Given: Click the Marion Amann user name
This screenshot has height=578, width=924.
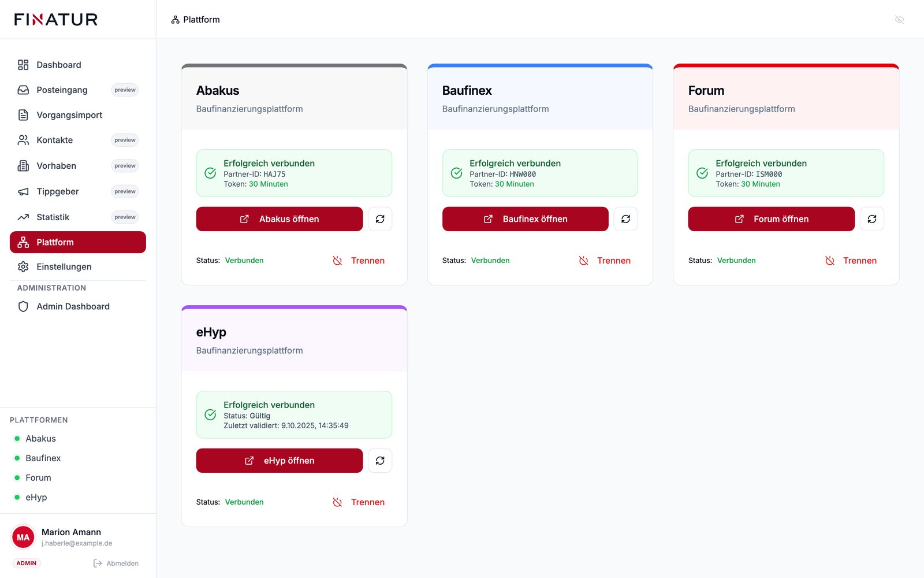Looking at the screenshot, I should 71,532.
